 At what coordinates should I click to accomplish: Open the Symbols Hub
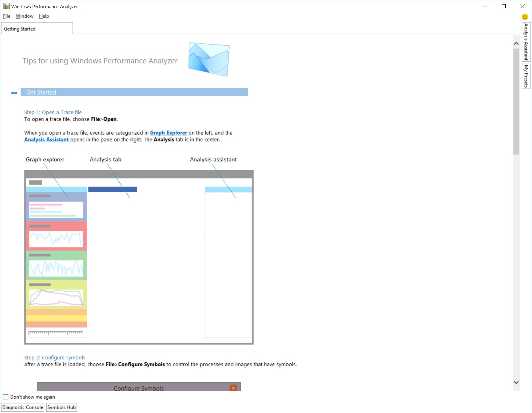tap(61, 407)
